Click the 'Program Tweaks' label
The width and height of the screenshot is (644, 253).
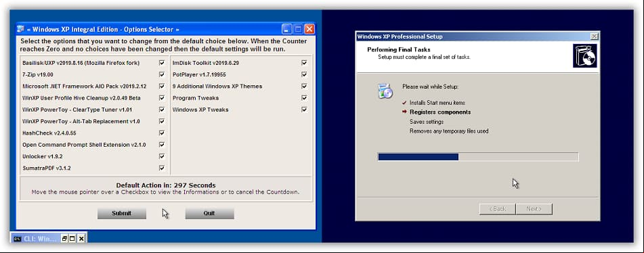(x=196, y=98)
